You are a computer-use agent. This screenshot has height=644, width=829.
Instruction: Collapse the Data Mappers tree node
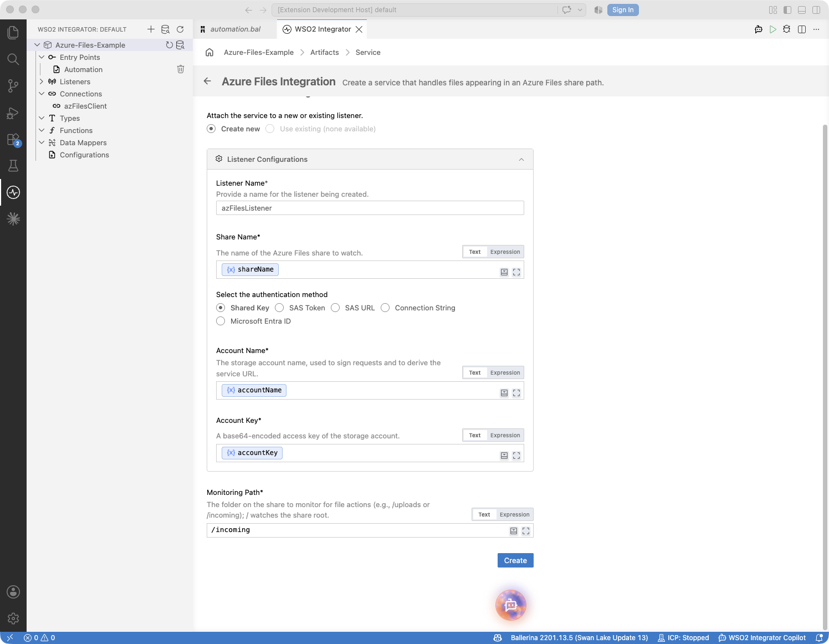[42, 142]
